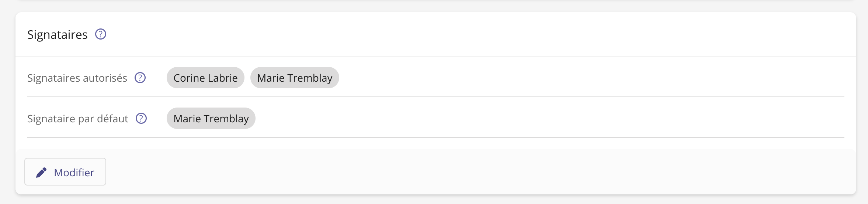Image resolution: width=868 pixels, height=204 pixels.
Task: Click empty space right of the authorized signers chips
Action: tap(553, 78)
